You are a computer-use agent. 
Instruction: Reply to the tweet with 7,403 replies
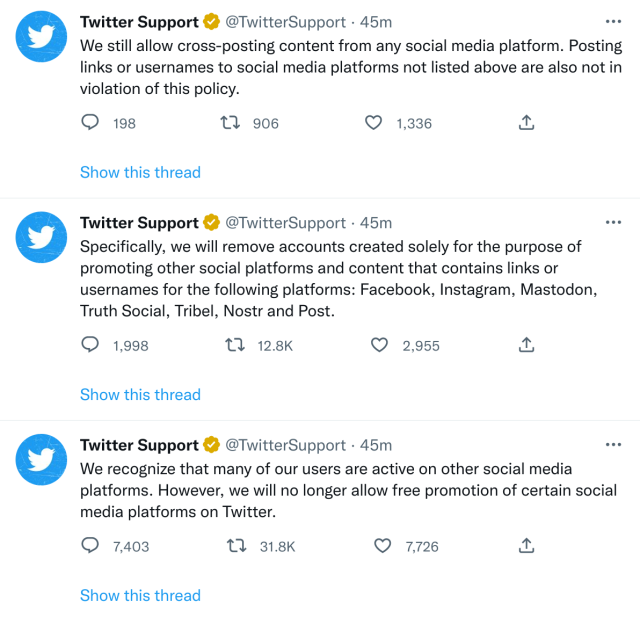pos(90,546)
